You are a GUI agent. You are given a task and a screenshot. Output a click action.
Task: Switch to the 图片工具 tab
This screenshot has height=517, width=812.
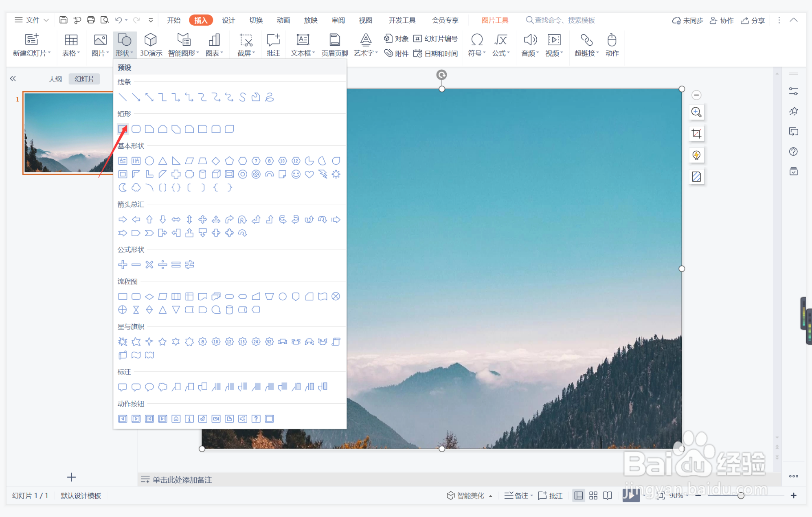(x=495, y=20)
